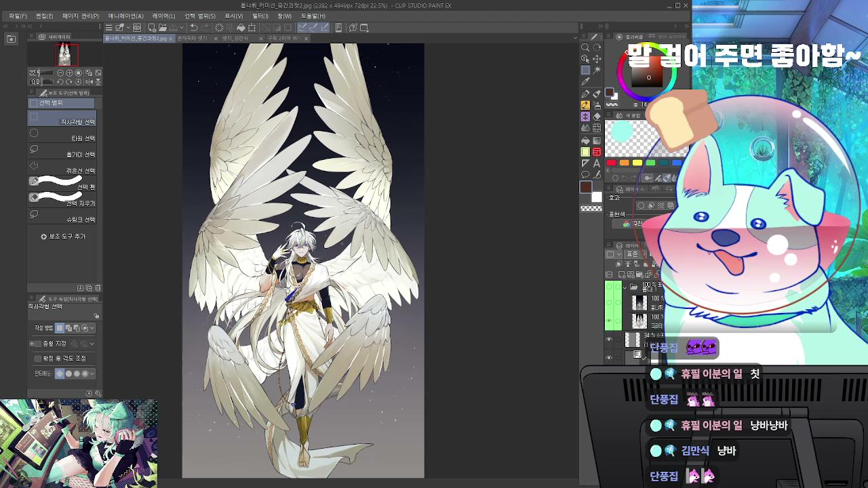Choose the 선택 펜 selection pen sub tool
The width and height of the screenshot is (868, 488).
click(x=62, y=183)
